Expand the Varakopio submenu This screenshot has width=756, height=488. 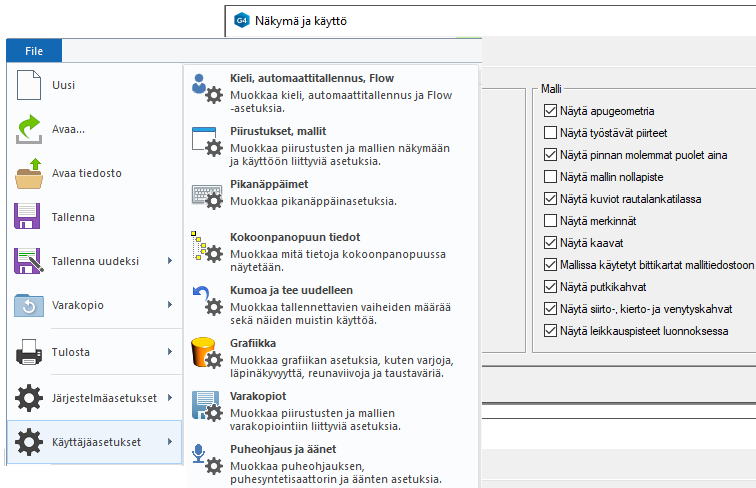point(169,305)
